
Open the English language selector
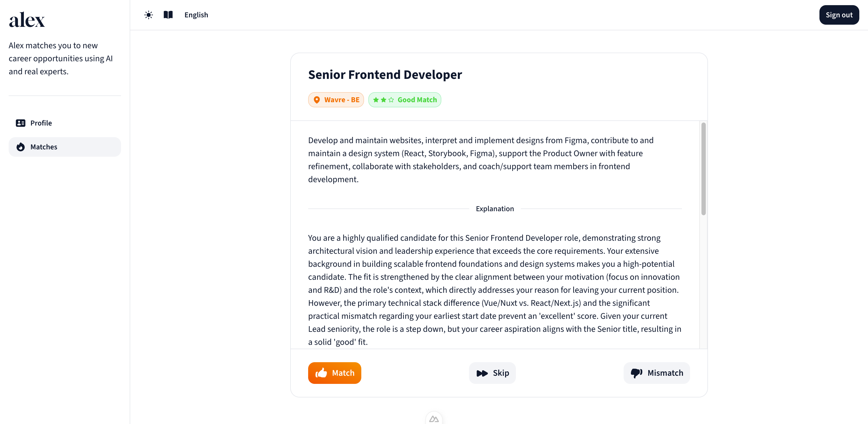point(196,15)
